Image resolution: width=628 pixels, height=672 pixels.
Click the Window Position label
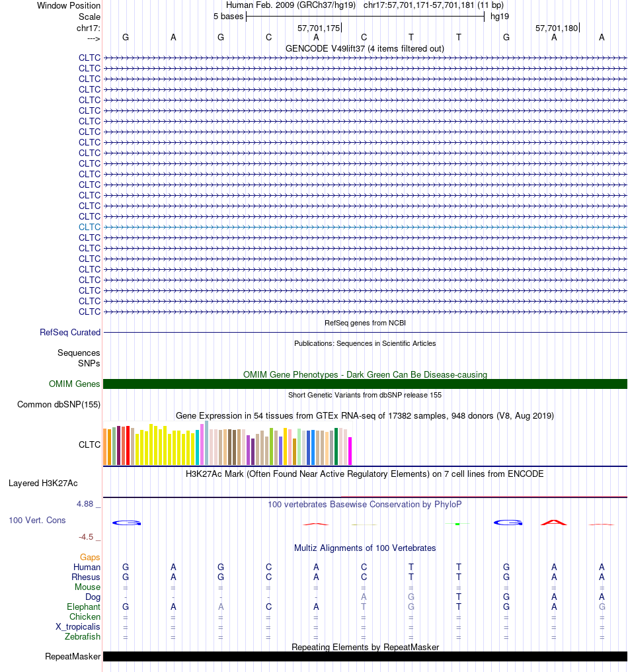tap(69, 5)
